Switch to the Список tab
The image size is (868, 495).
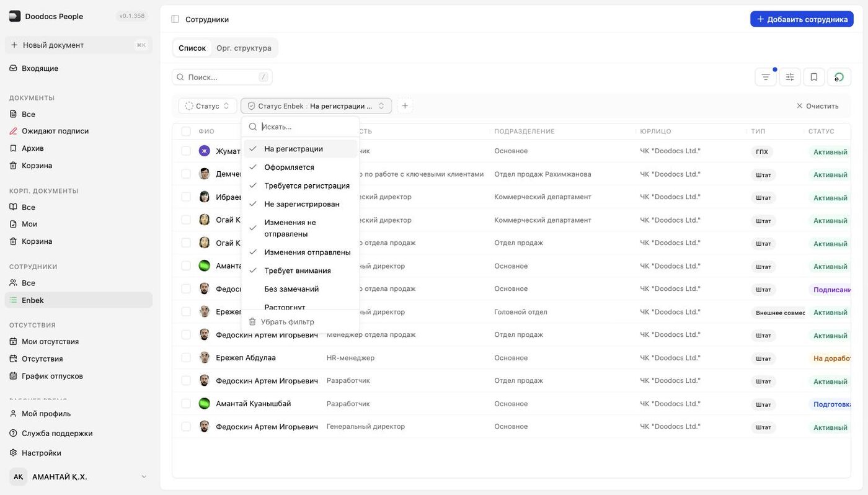pyautogui.click(x=192, y=48)
